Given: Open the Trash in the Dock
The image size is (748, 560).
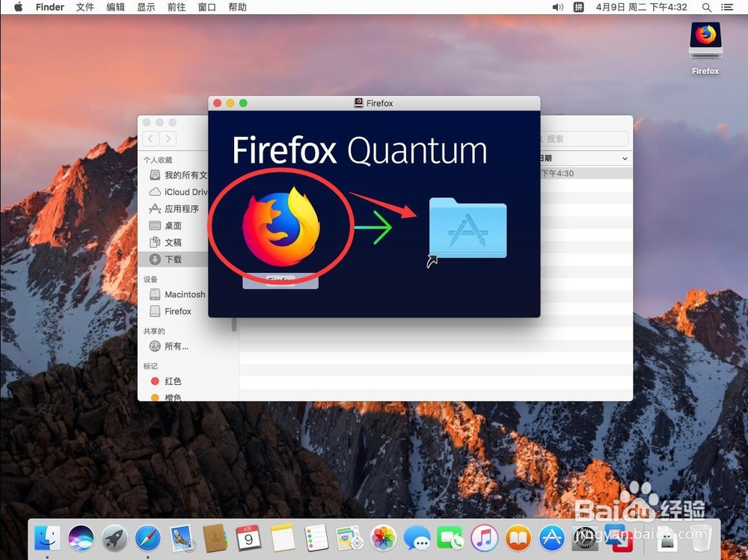Looking at the screenshot, I should tap(700, 538).
